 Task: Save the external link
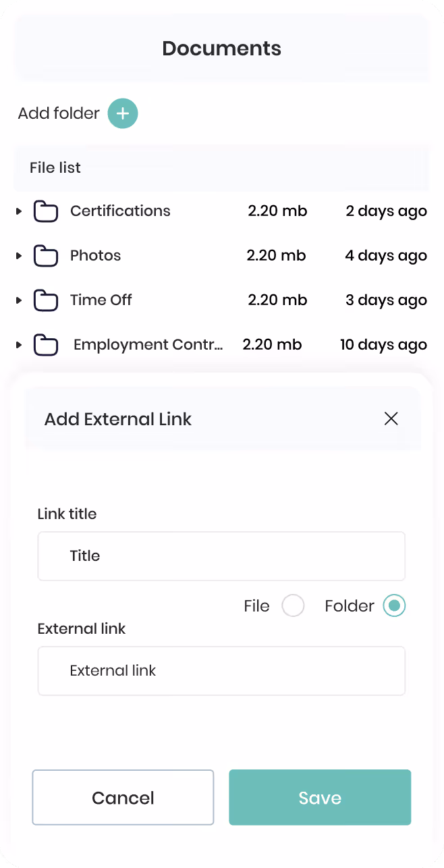point(320,797)
